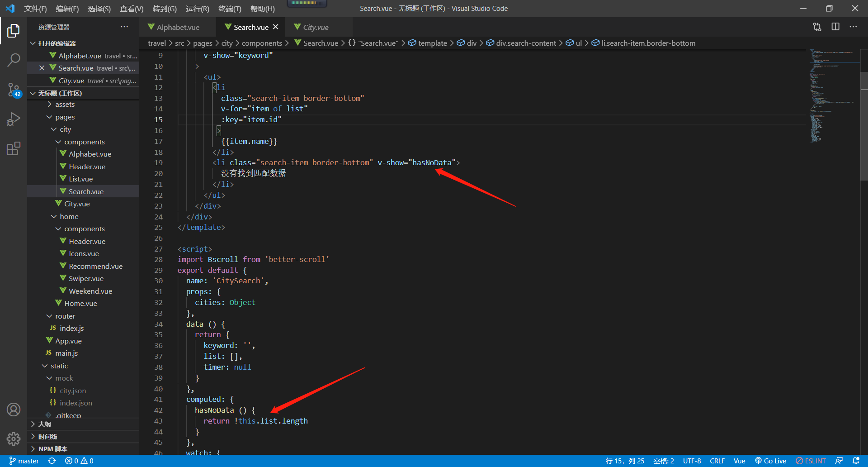Viewport: 868px width, 467px height.
Task: Open city.json in mock folder
Action: (72, 391)
